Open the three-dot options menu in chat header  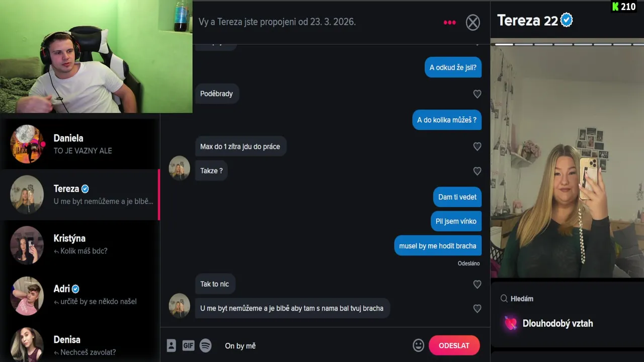click(449, 22)
